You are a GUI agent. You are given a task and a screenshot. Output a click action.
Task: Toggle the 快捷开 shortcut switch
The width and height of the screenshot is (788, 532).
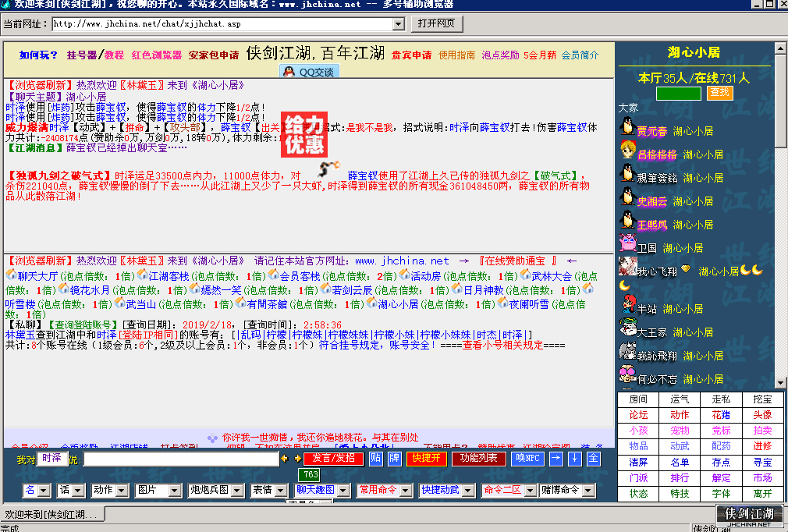pos(426,459)
